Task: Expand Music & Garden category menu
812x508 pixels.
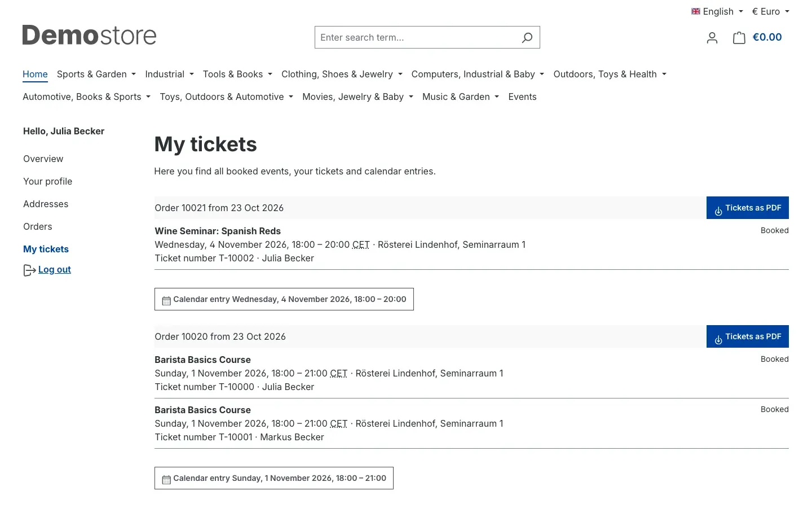Action: pos(460,97)
